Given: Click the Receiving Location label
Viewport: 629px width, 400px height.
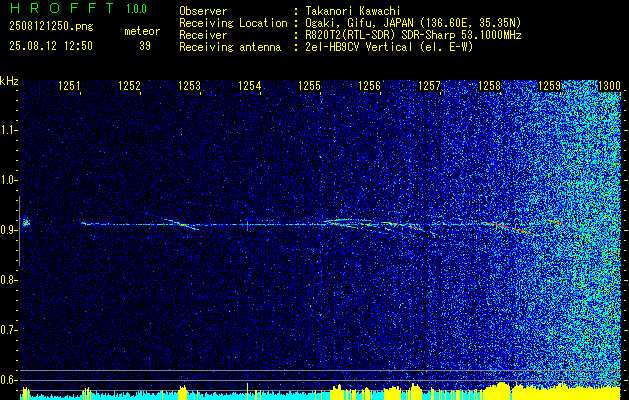Looking at the screenshot, I should coord(233,23).
